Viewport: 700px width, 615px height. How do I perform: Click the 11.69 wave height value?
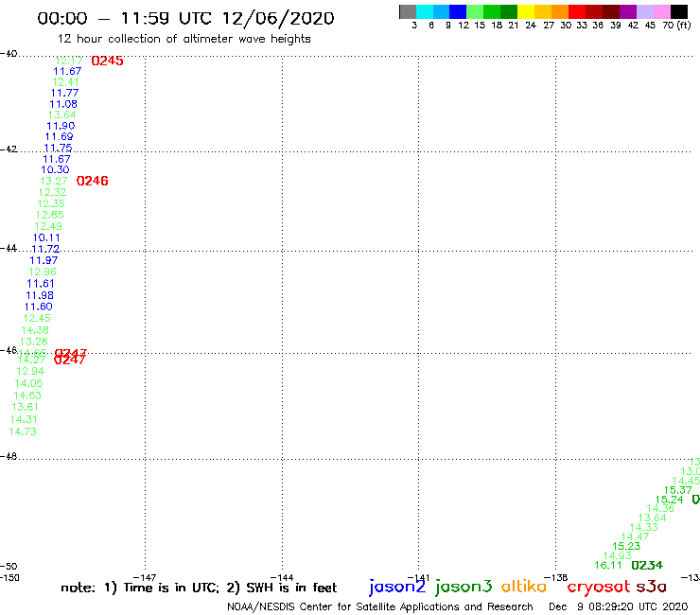[x=59, y=136]
